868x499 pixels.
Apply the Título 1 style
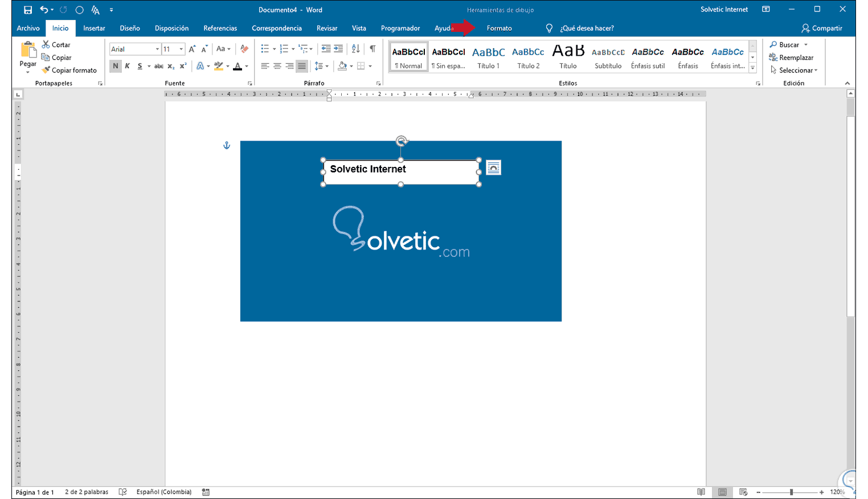click(489, 57)
